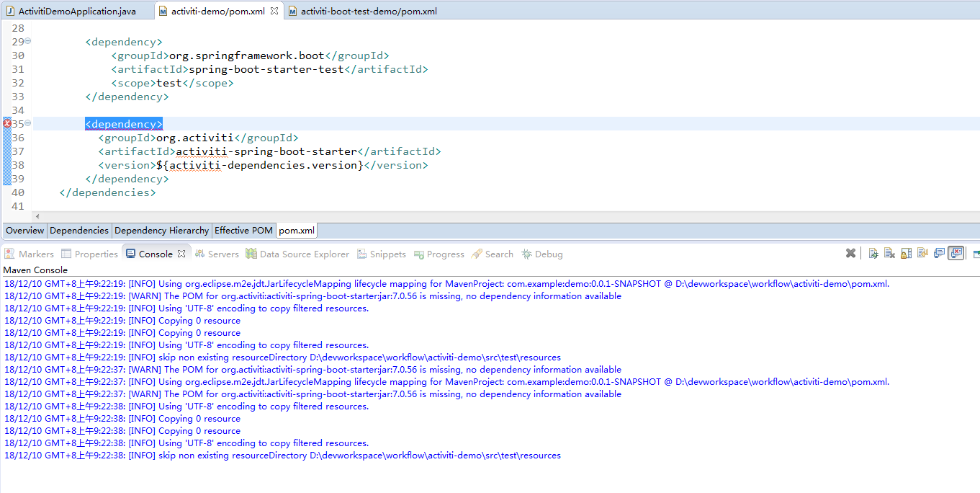
Task: Switch to Dependency Hierarchy tab
Action: 161,231
